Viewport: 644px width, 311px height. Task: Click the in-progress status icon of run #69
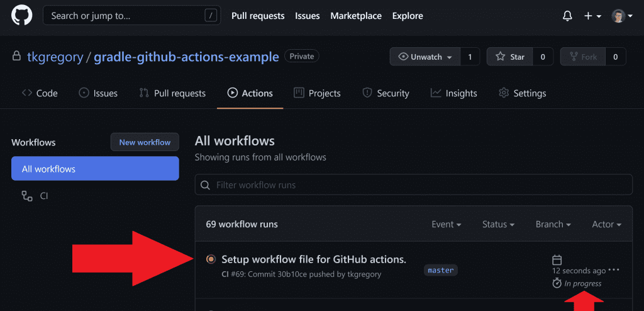(211, 259)
